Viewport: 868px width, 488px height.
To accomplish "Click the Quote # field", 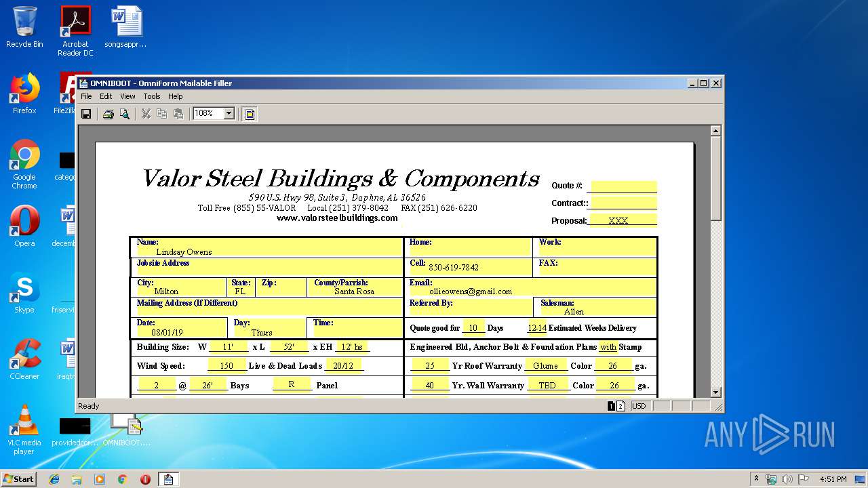I will click(x=623, y=186).
